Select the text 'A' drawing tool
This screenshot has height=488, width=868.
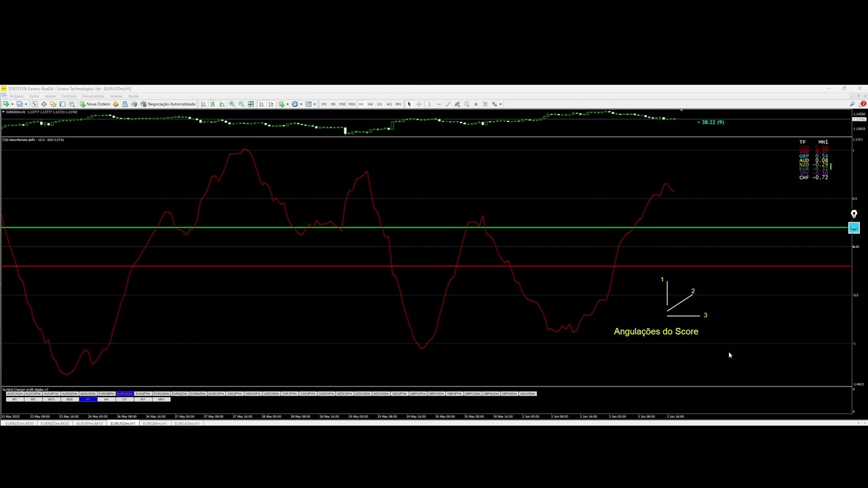pos(475,104)
